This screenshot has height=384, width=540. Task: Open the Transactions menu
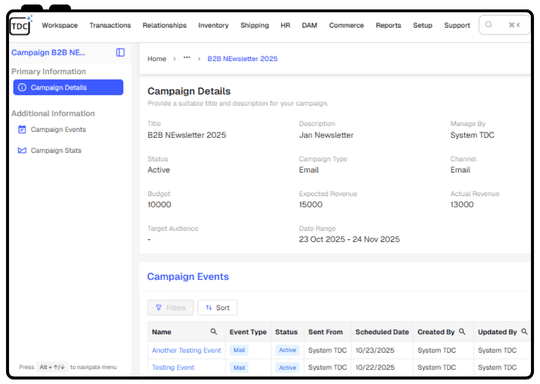coord(110,25)
